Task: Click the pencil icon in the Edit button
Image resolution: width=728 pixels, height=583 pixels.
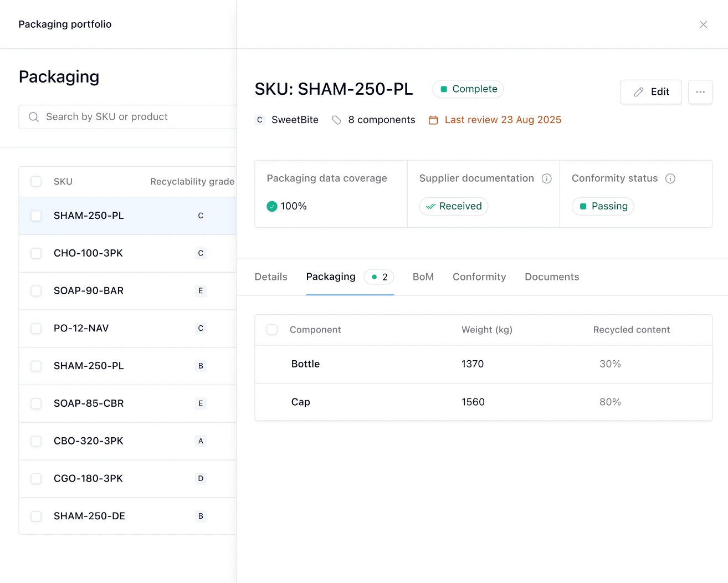Action: point(638,92)
